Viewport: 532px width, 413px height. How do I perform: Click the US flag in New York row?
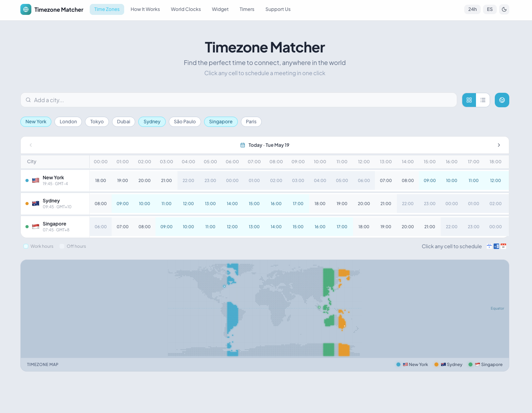click(36, 180)
